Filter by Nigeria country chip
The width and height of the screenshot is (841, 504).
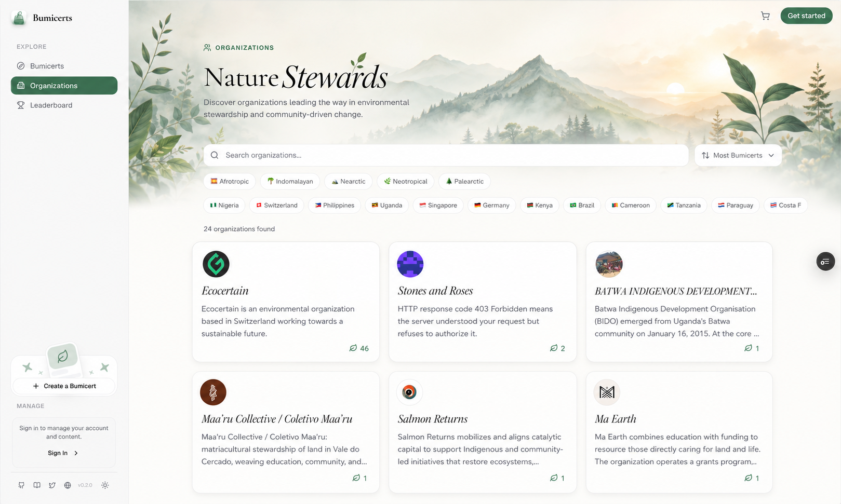[224, 205]
